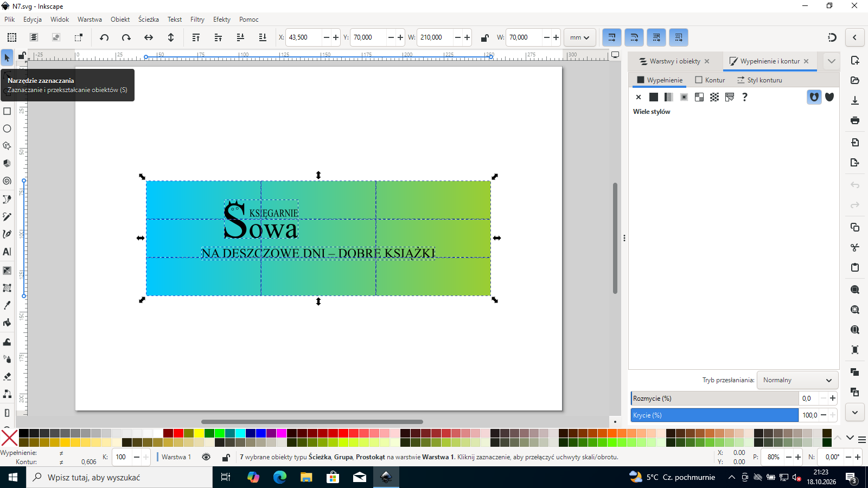
Task: Click the Zoom to drawing icon
Action: [855, 310]
